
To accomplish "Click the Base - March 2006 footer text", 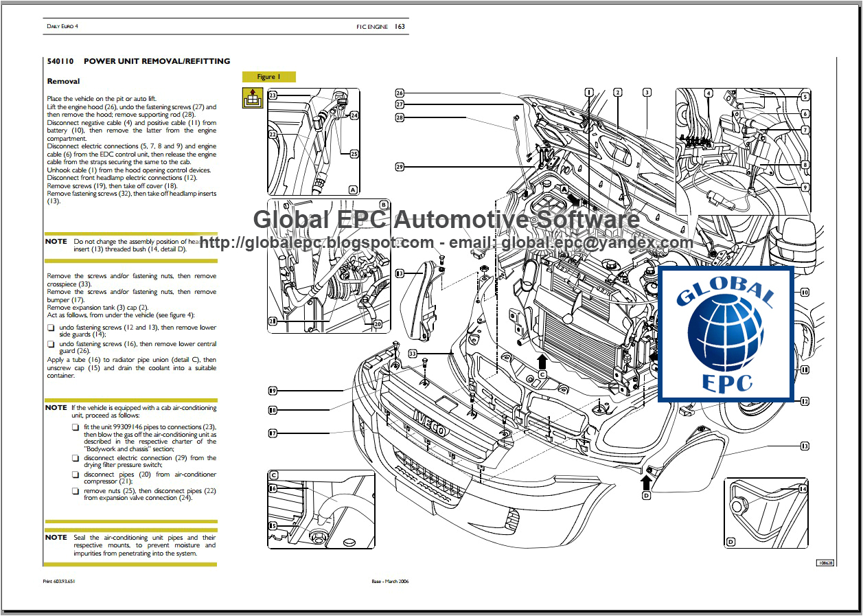I will tap(391, 581).
